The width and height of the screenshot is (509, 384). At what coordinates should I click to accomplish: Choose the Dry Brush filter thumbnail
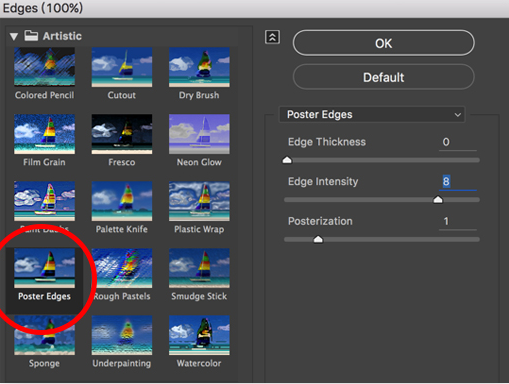[199, 67]
